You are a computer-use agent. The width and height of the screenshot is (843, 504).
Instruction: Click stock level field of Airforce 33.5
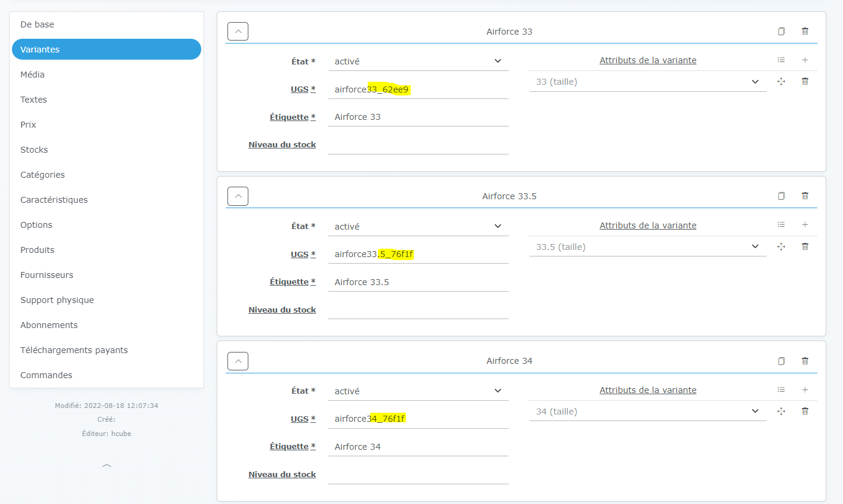tap(419, 310)
